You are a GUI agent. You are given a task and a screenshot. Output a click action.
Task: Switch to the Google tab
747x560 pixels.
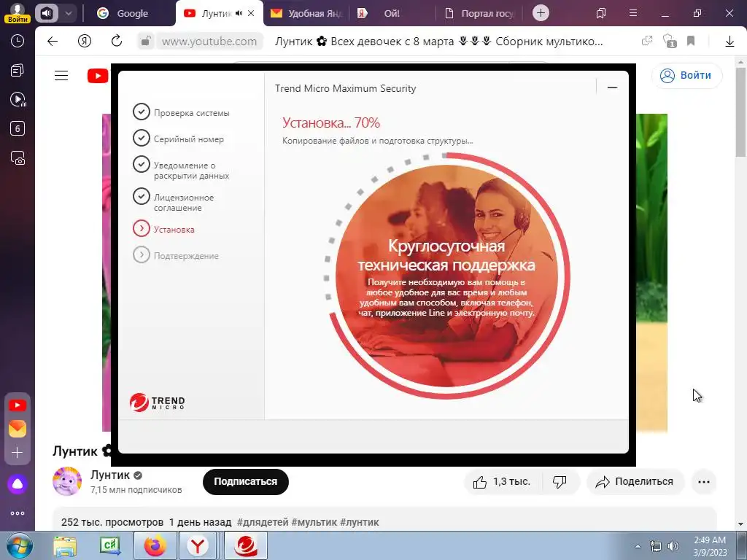click(131, 13)
